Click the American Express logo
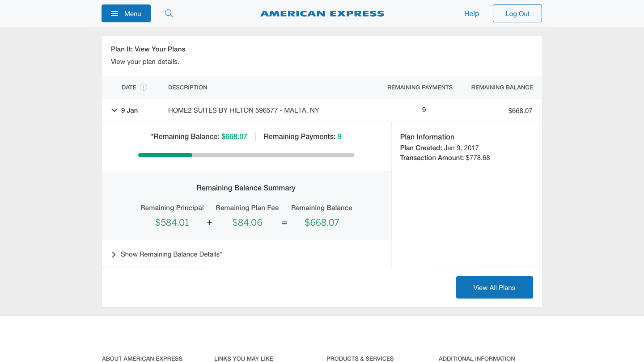This screenshot has width=644, height=362. (x=322, y=14)
